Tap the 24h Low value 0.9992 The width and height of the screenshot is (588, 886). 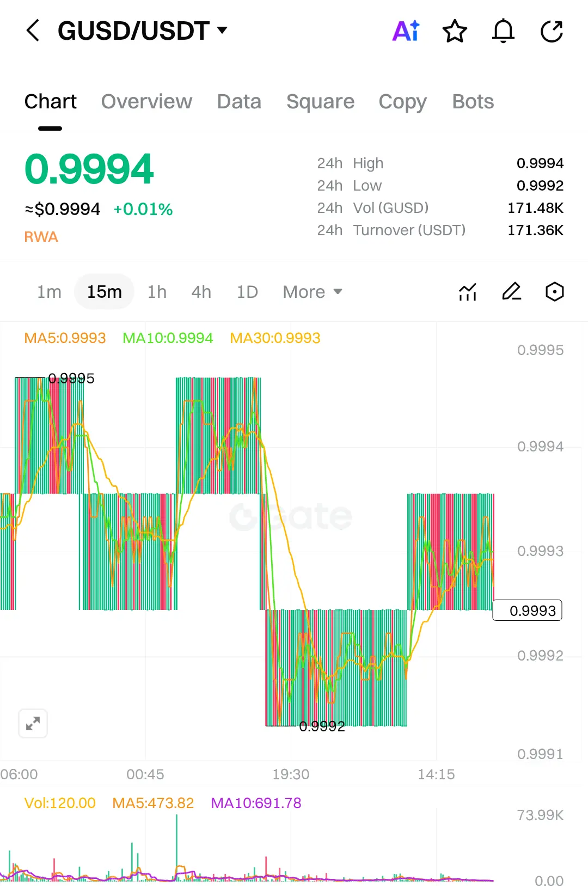pos(540,186)
